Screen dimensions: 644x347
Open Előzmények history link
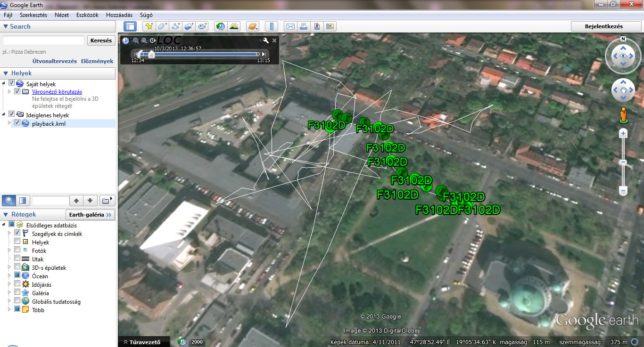[x=97, y=61]
